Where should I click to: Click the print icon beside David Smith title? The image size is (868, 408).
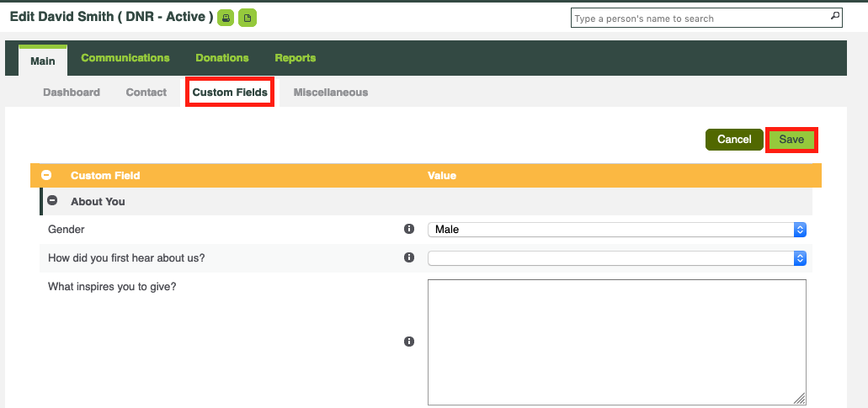(226, 19)
